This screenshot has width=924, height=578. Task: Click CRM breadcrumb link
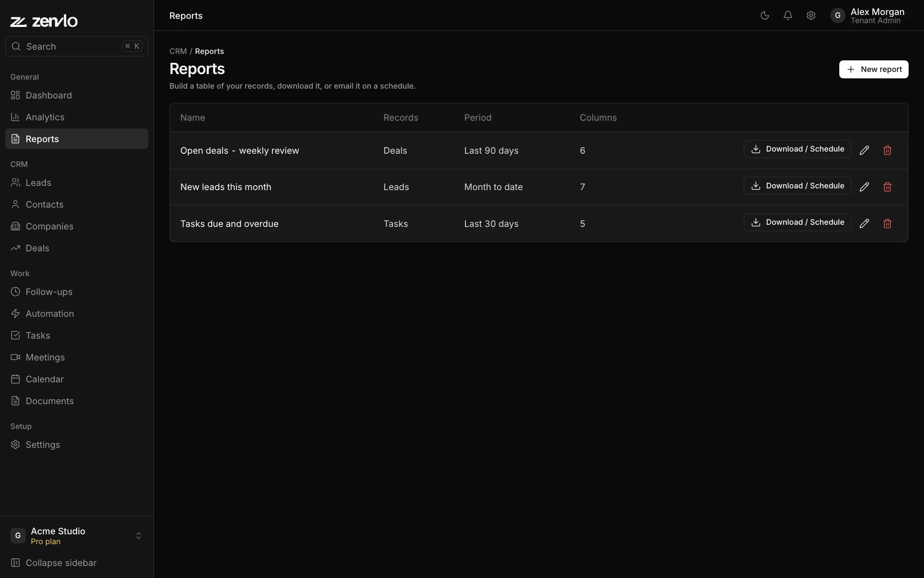pyautogui.click(x=178, y=51)
